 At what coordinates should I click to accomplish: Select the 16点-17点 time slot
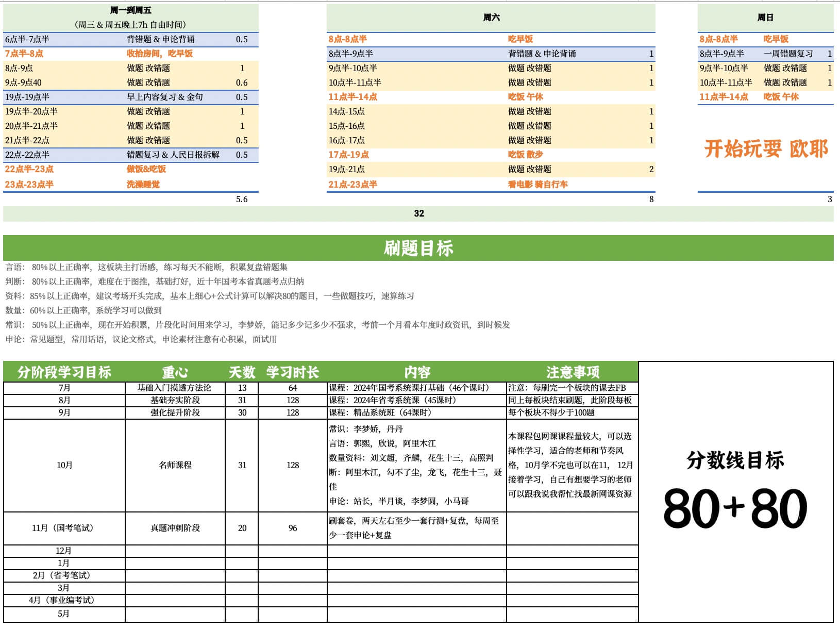tap(347, 140)
